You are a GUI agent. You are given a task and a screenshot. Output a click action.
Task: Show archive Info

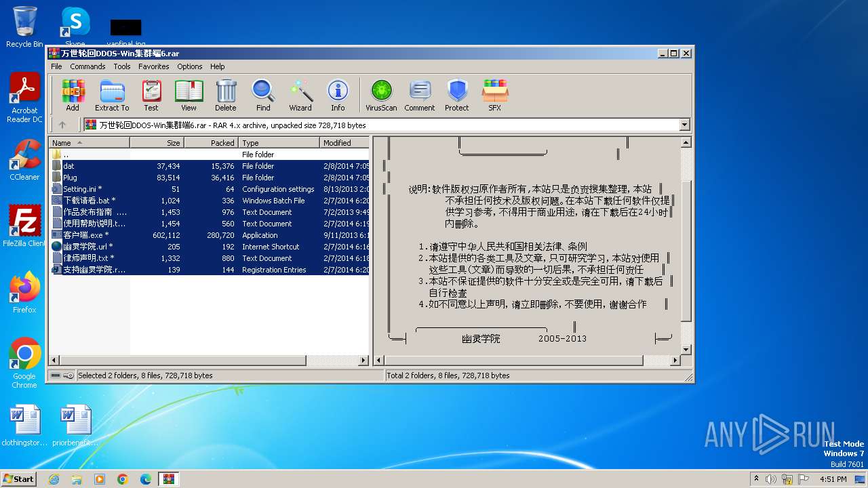tap(338, 95)
